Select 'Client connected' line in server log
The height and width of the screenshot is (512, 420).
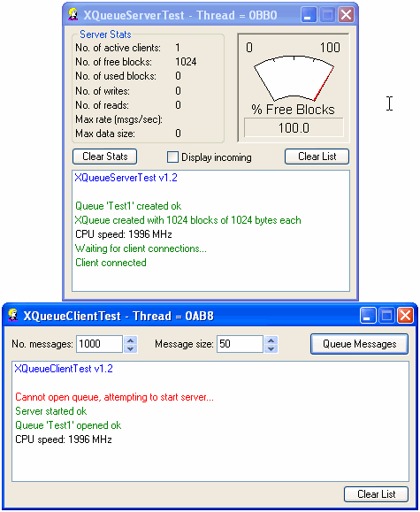(x=111, y=263)
